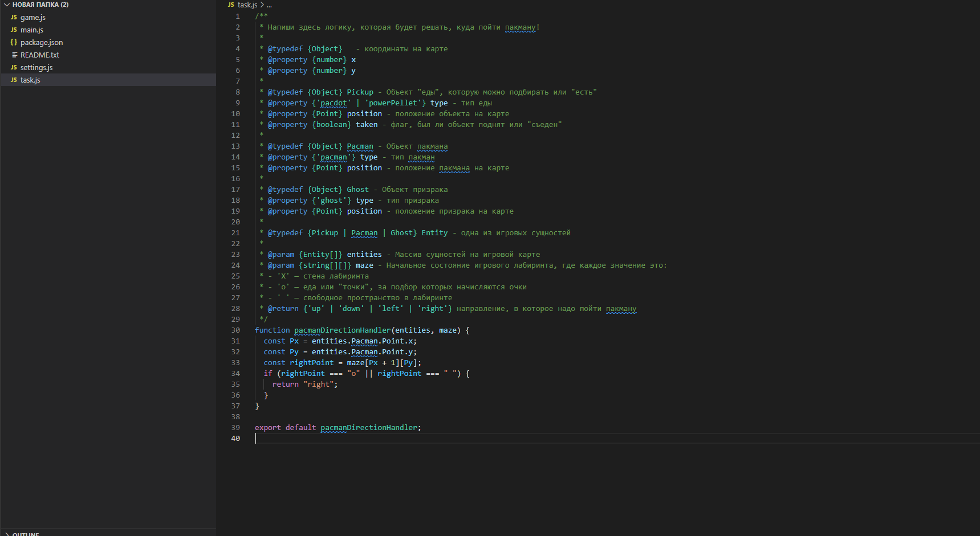Image resolution: width=980 pixels, height=536 pixels.
Task: Open main.js file
Action: 108,30
